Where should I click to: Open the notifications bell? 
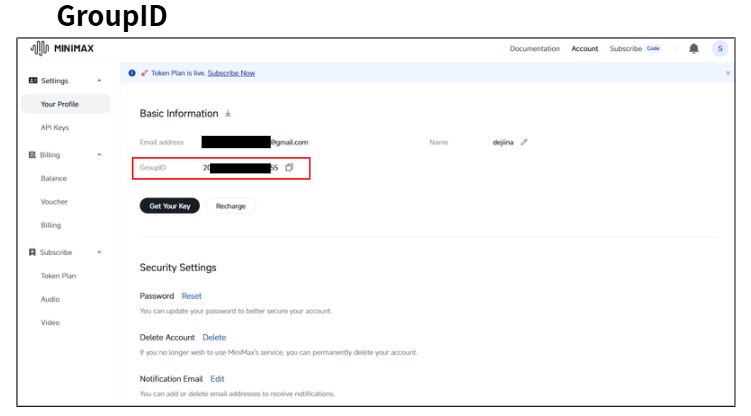(694, 48)
